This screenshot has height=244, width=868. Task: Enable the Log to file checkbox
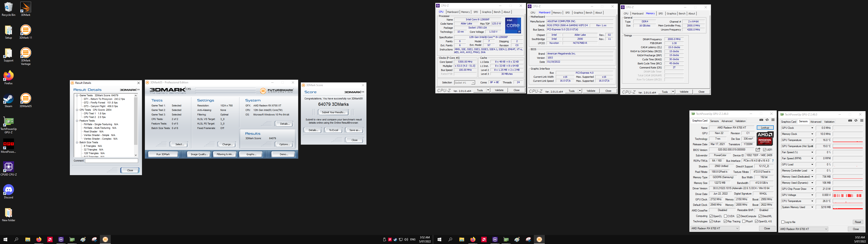[783, 222]
